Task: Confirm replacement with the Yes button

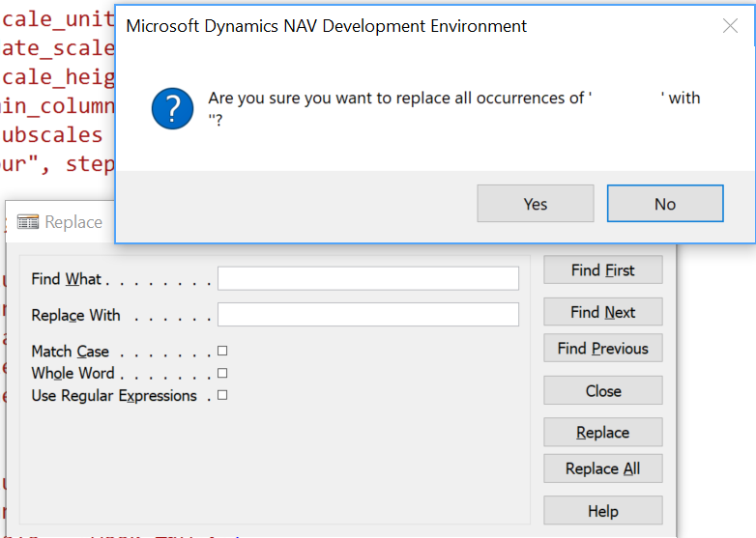Action: [536, 203]
